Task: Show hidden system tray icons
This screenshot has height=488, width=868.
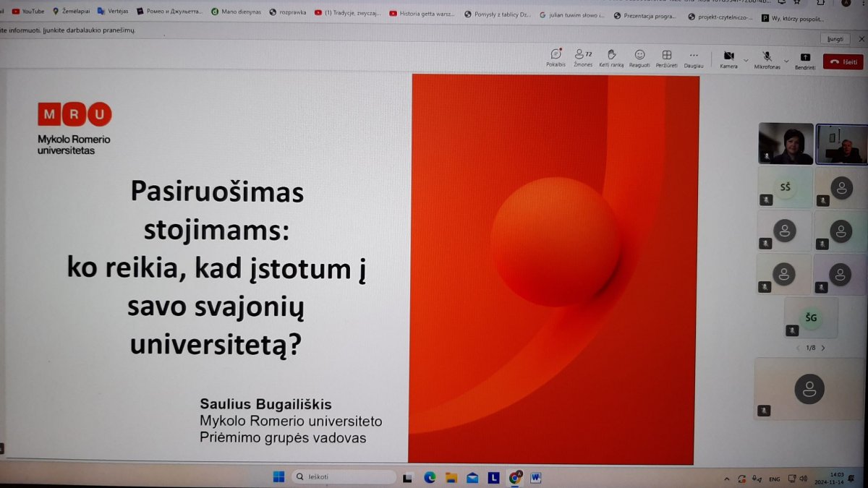Action: click(727, 479)
